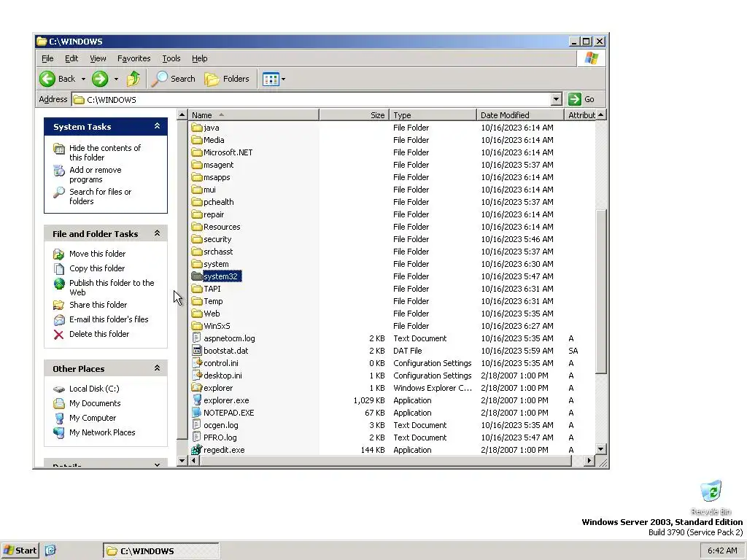This screenshot has height=560, width=747.
Task: Sort by the Name column header
Action: tap(254, 114)
